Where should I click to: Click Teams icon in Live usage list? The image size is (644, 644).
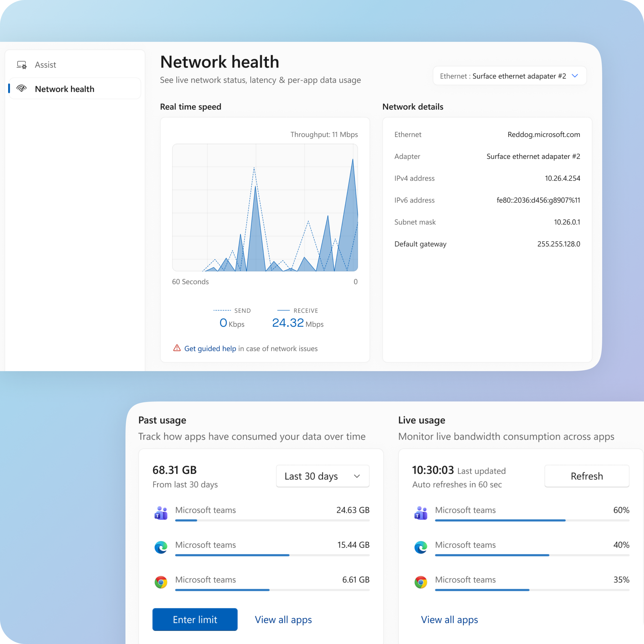click(421, 513)
